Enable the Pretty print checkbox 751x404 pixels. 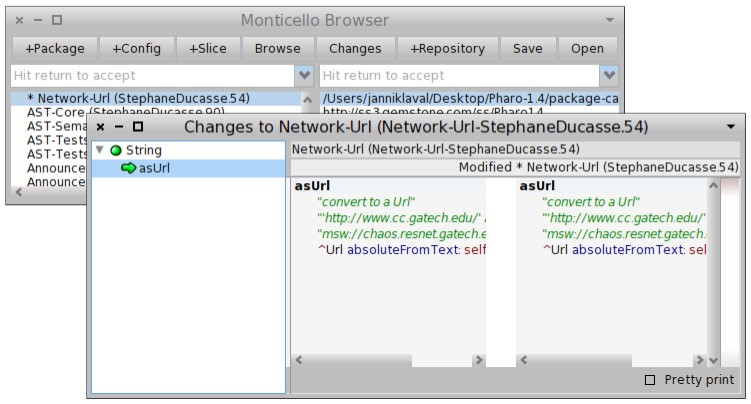[651, 380]
